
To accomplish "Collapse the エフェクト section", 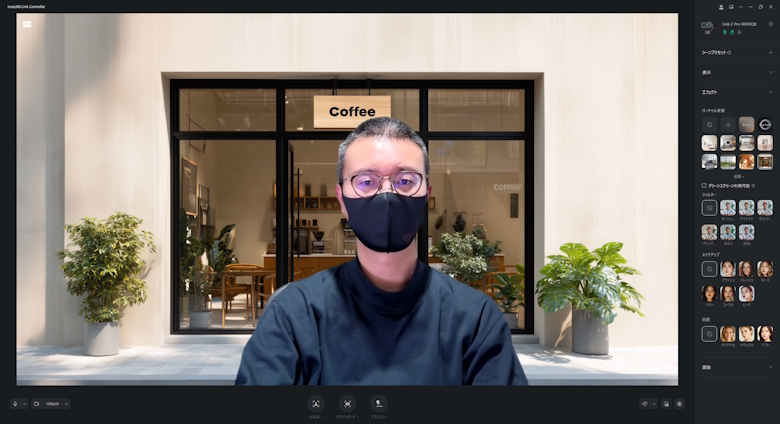I will [770, 92].
